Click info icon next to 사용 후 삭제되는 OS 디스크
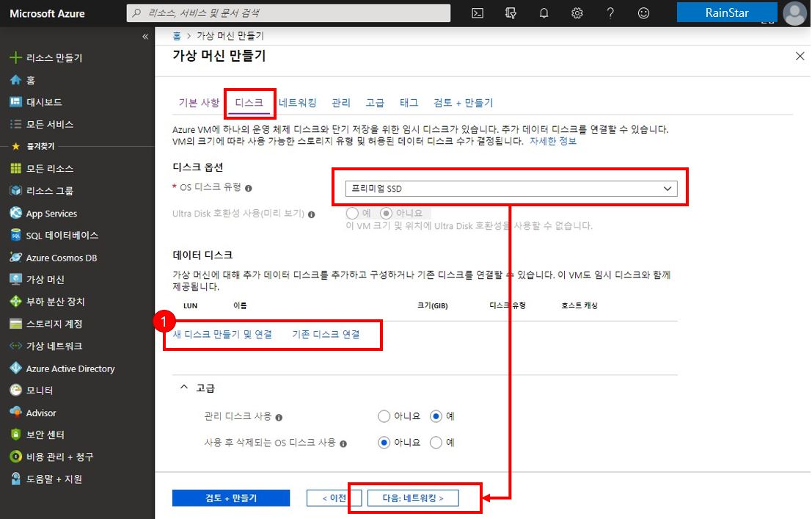 pos(343,444)
